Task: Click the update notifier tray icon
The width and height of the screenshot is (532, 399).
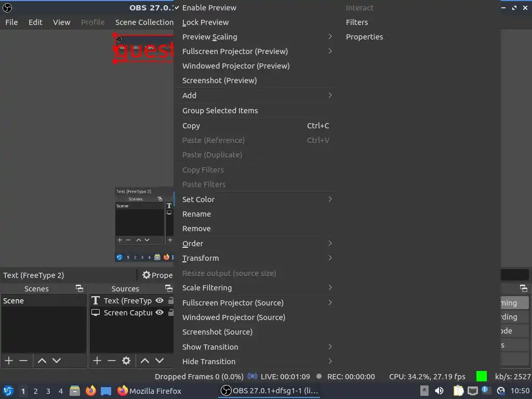Action: pyautogui.click(x=486, y=390)
